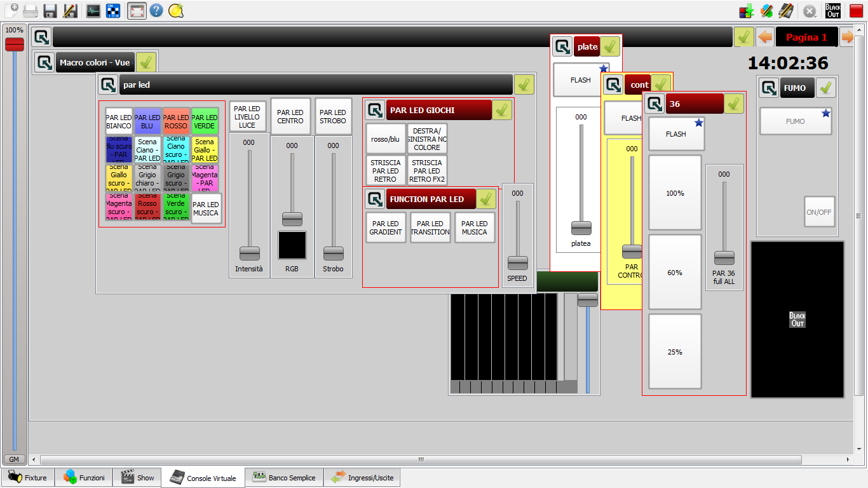The width and height of the screenshot is (868, 488).
Task: Click the yellow About icon in the toolbar
Action: point(176,10)
